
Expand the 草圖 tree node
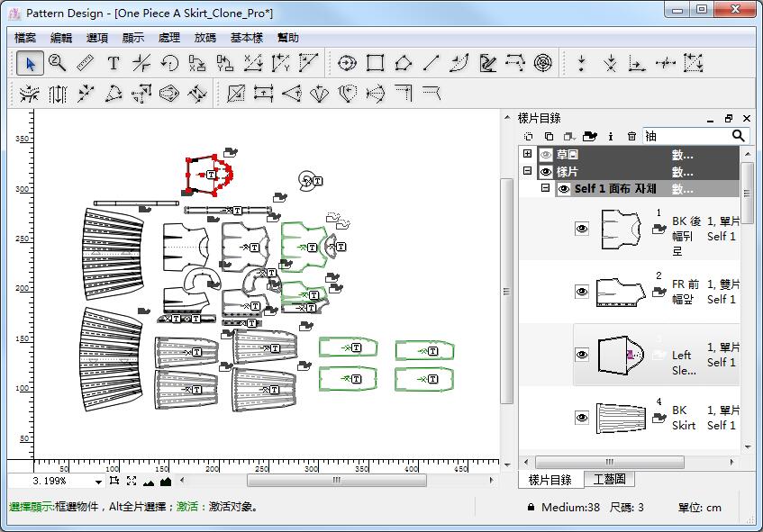point(527,155)
